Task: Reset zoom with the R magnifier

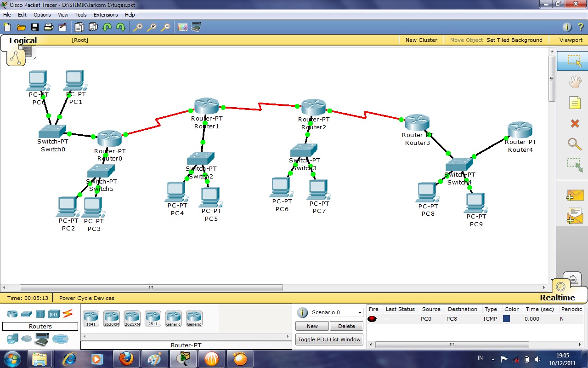Action: pyautogui.click(x=152, y=27)
